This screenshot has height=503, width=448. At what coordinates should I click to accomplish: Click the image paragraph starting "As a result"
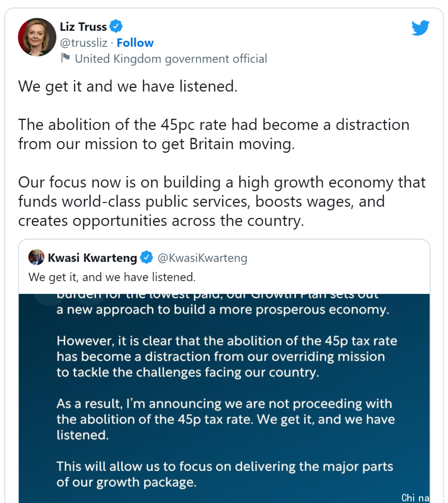click(226, 419)
